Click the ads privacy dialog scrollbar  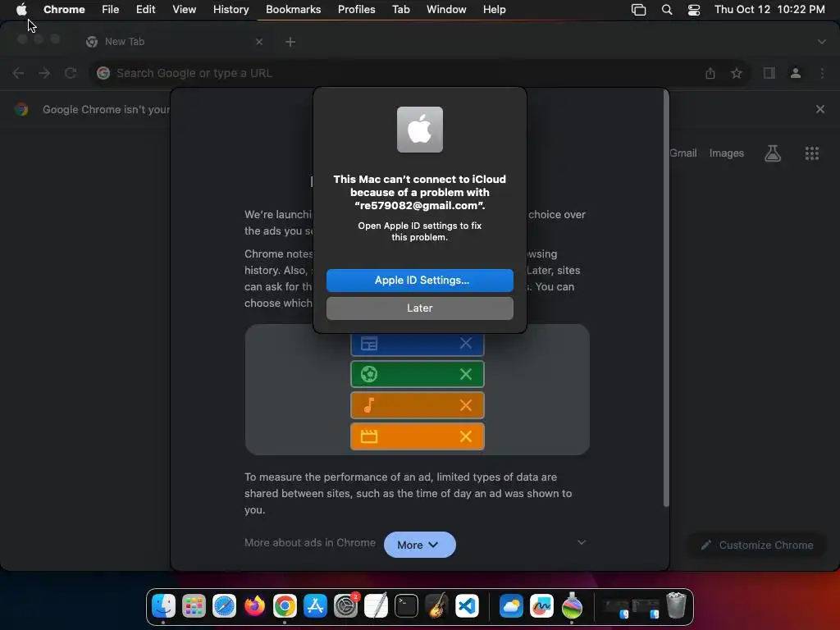click(x=666, y=299)
